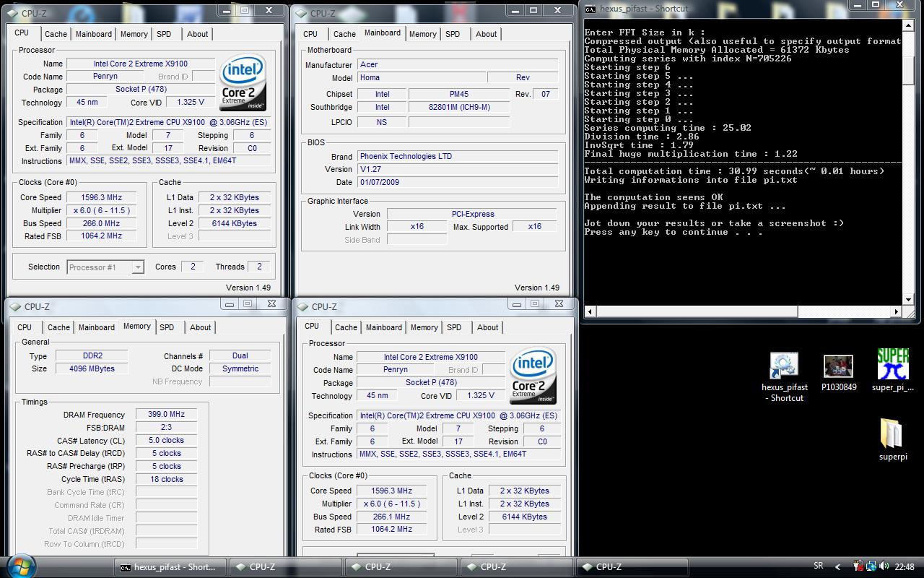Click the 266.0 MHz bus speed field
The height and width of the screenshot is (578, 924).
click(102, 224)
